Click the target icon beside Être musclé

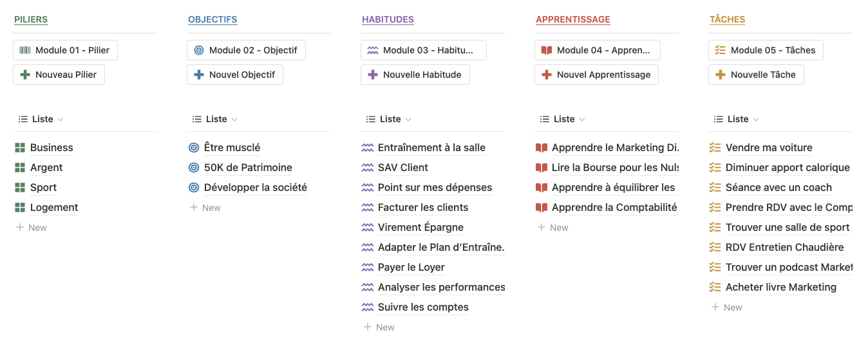194,148
